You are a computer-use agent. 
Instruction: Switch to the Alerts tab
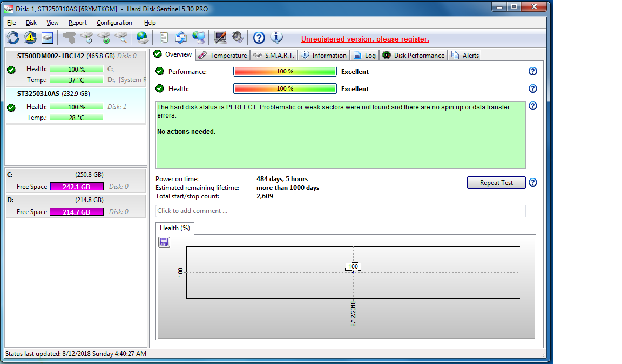click(465, 56)
